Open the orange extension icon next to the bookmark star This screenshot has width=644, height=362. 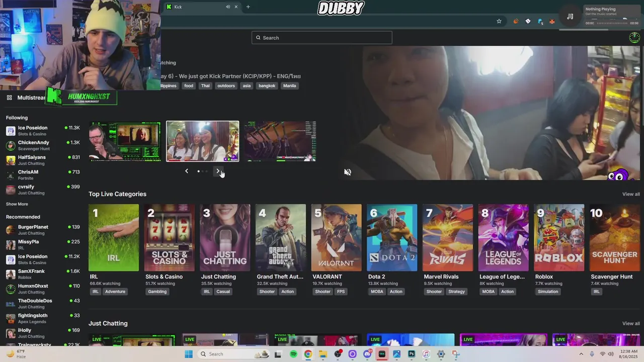click(x=516, y=21)
